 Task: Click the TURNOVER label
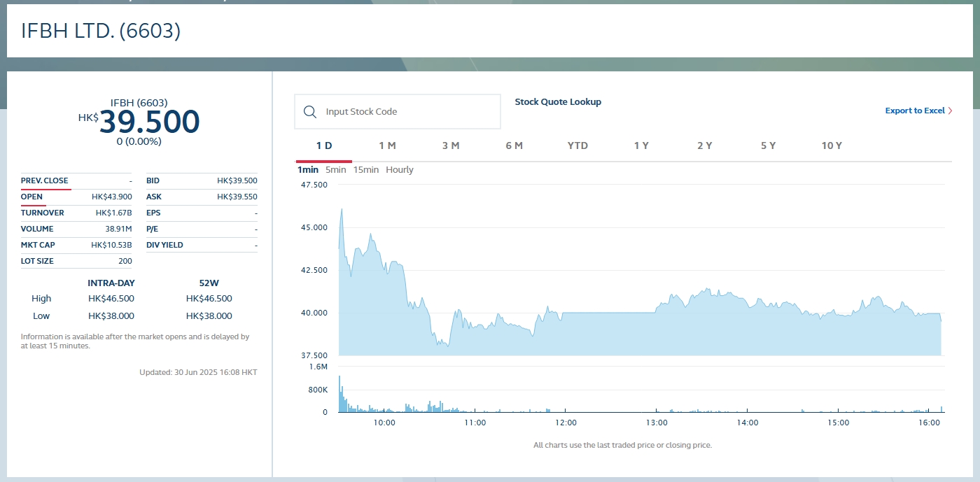pos(43,213)
